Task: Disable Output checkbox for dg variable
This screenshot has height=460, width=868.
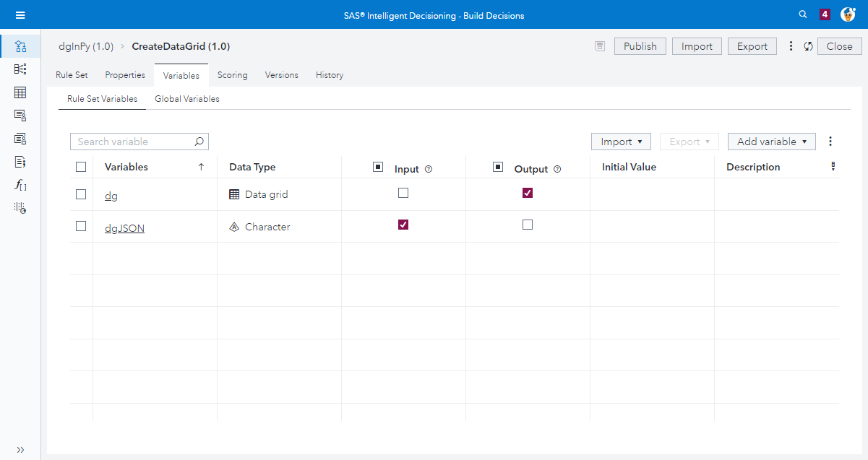Action: pos(528,193)
